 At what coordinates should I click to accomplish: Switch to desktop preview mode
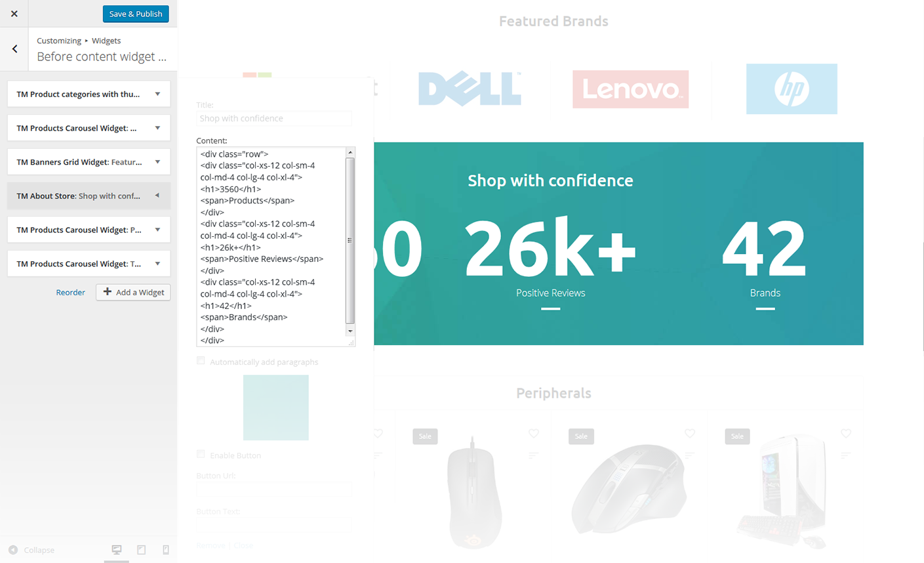(x=117, y=550)
